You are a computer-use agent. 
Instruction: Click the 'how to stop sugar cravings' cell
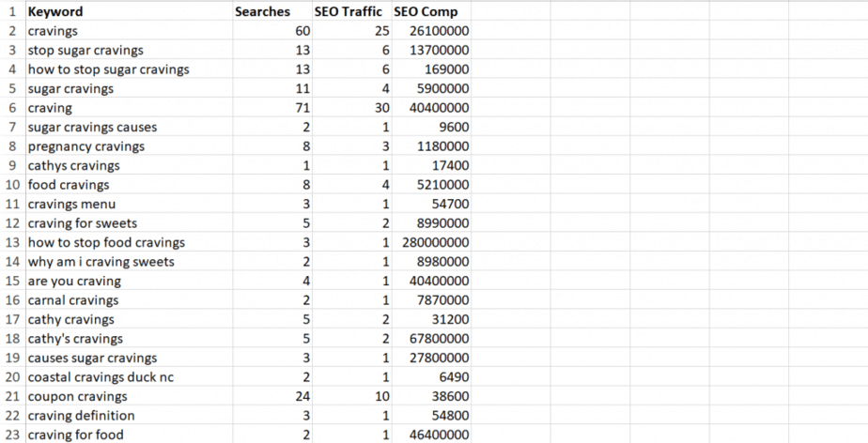click(x=108, y=69)
